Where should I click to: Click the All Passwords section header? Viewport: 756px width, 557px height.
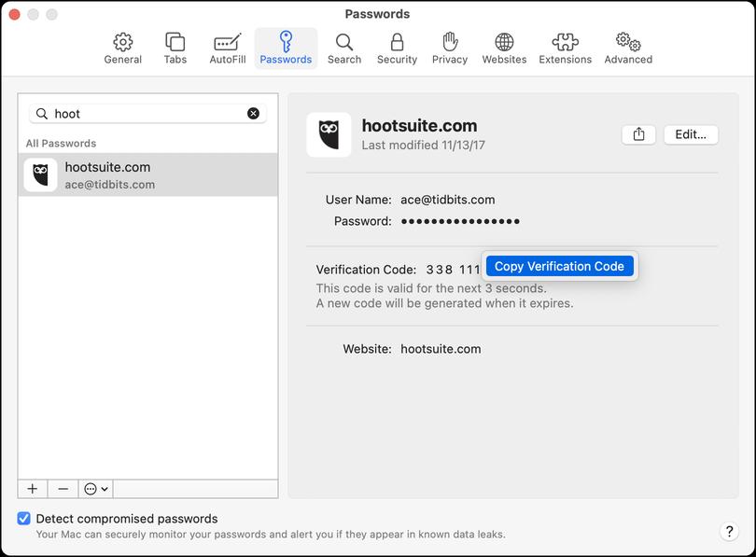click(61, 143)
